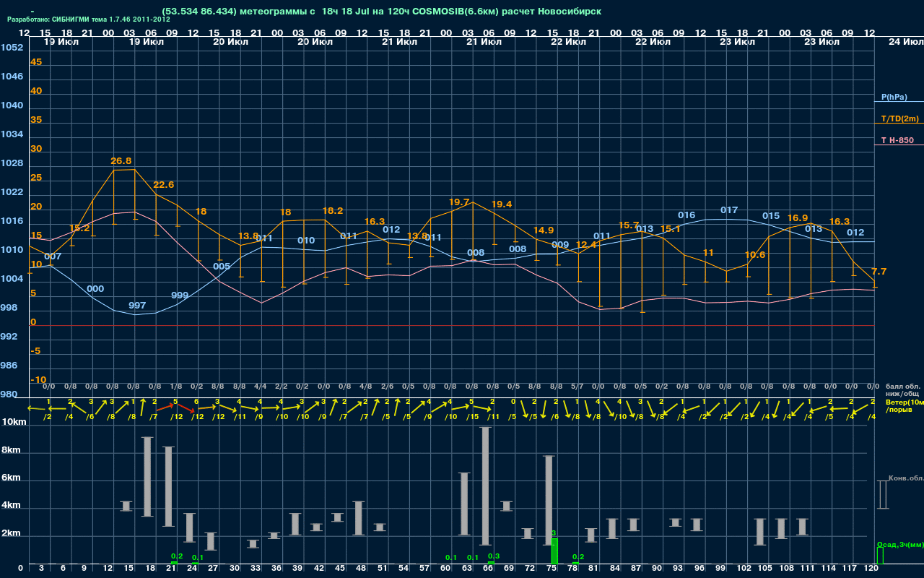Click the 4/4 cloud cover value
Image resolution: width=924 pixels, height=578 pixels.
tap(261, 387)
